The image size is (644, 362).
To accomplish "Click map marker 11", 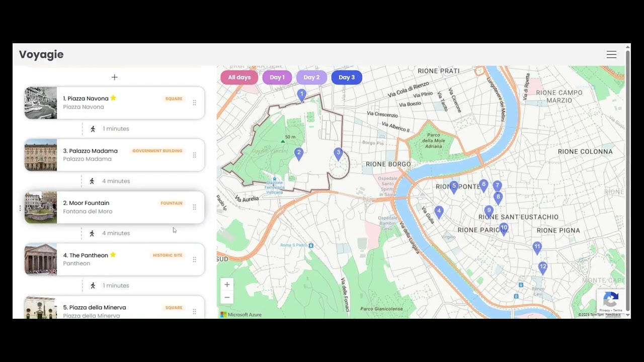I will [x=537, y=248].
